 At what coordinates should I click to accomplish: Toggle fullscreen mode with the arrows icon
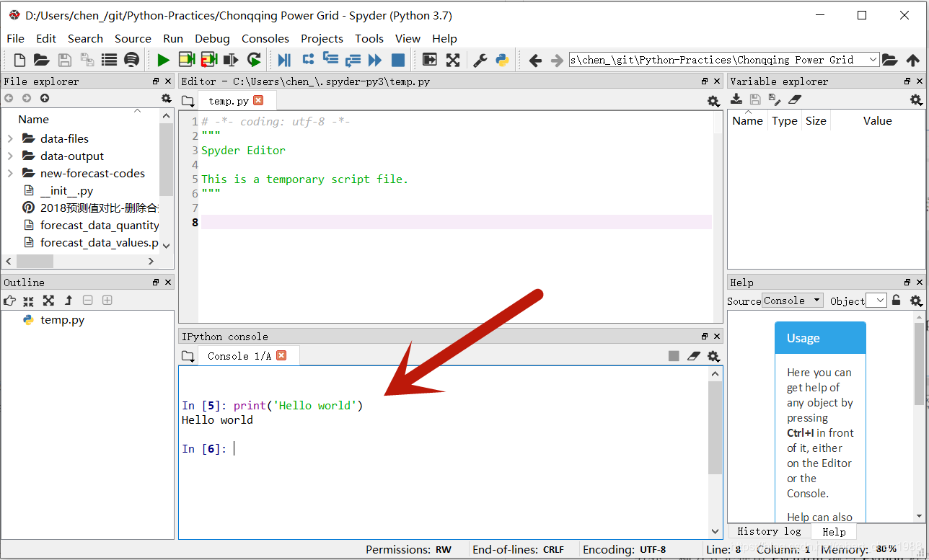(452, 60)
